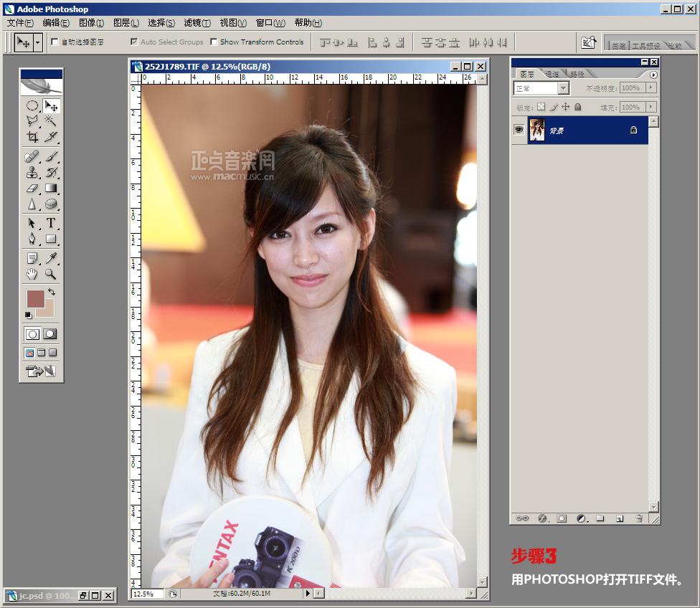Choose the Eraser tool

tap(32, 189)
